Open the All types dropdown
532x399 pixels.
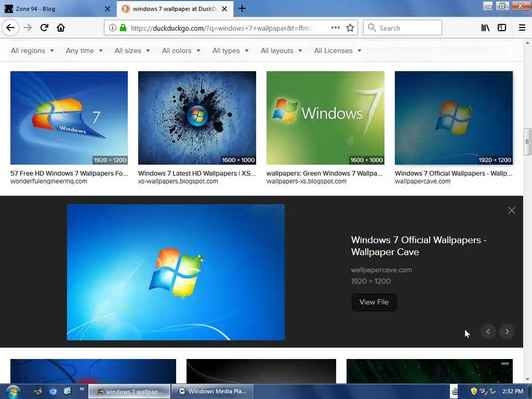pos(230,50)
